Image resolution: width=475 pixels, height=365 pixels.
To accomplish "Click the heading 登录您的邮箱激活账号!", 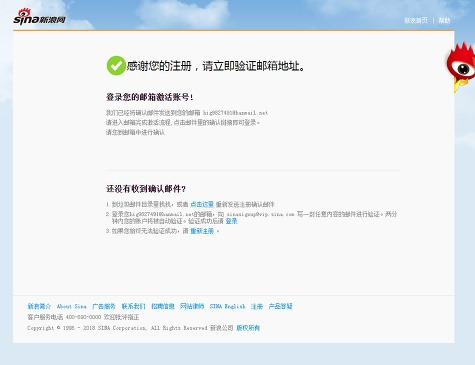I will (x=149, y=97).
